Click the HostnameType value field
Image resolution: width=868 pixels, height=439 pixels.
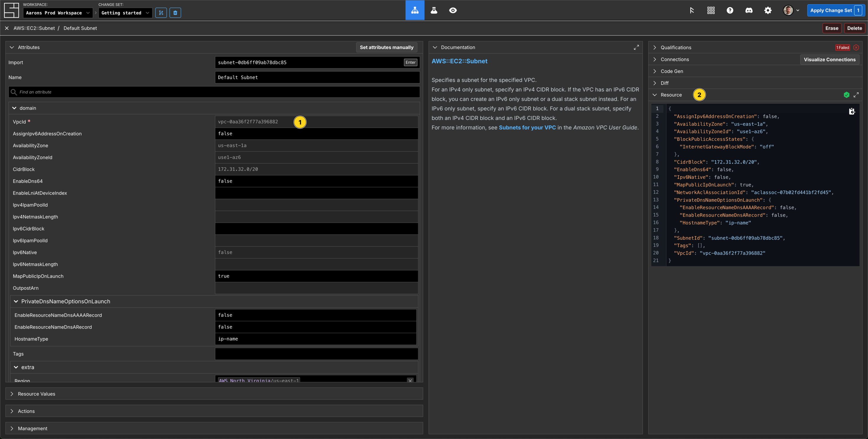tap(316, 339)
